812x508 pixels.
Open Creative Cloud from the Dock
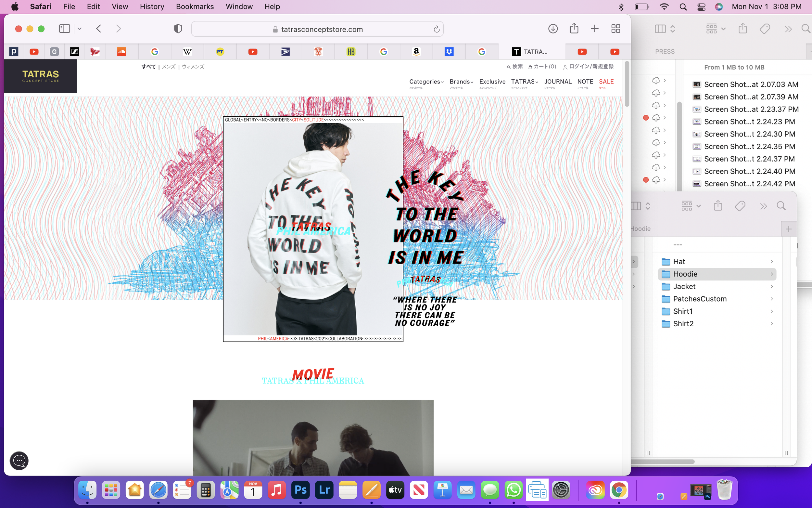(x=595, y=490)
